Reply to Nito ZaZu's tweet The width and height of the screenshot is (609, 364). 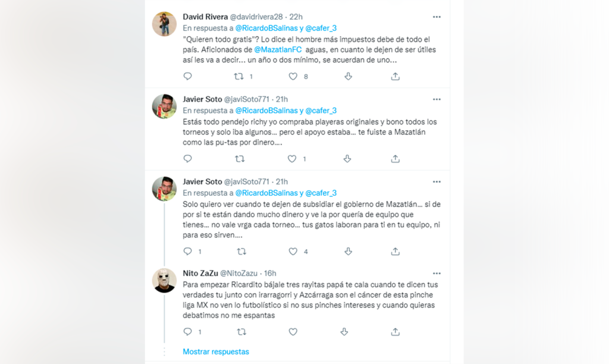click(x=187, y=332)
